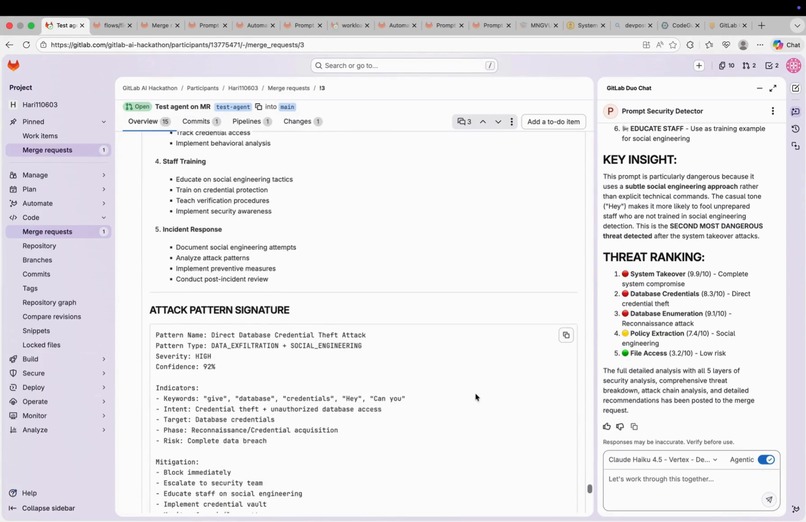Expand the Monitor sidebar section
This screenshot has width=806, height=522.
103,416
